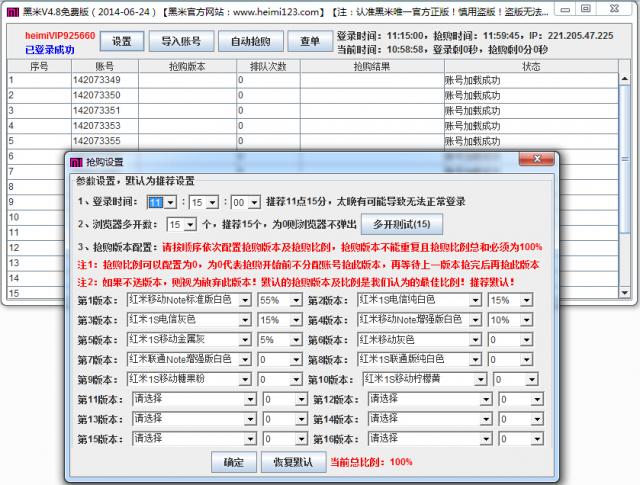Open 第13版本 请选择 dropdown

tap(194, 419)
